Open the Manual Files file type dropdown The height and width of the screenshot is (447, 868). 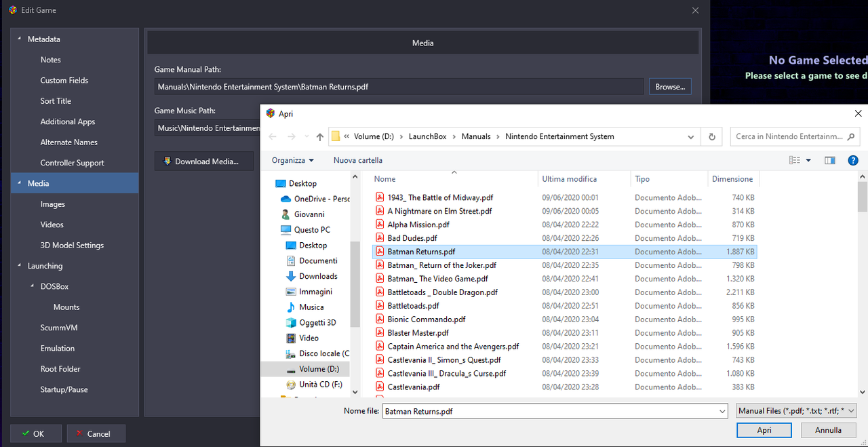click(x=797, y=411)
